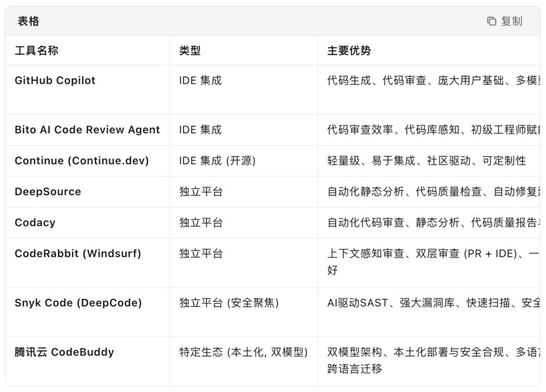Click the 代码审查效率 advantages text for Bito
Screen dimensions: 546x392
point(433,130)
